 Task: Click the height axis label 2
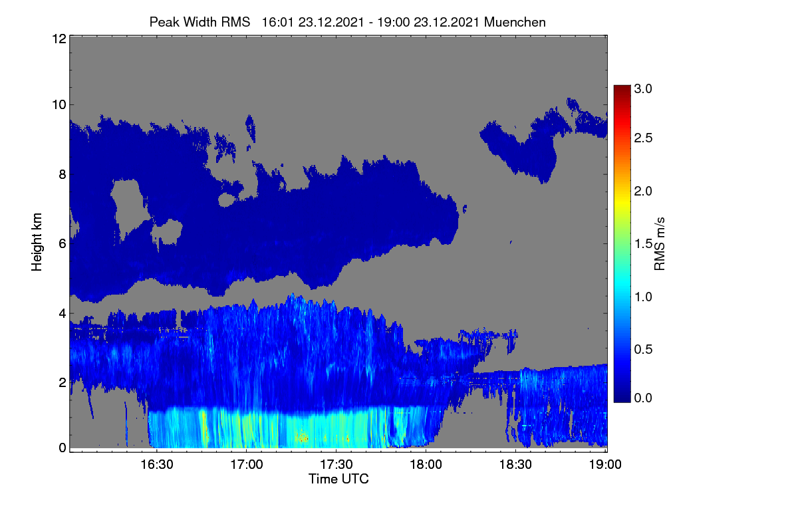(63, 382)
